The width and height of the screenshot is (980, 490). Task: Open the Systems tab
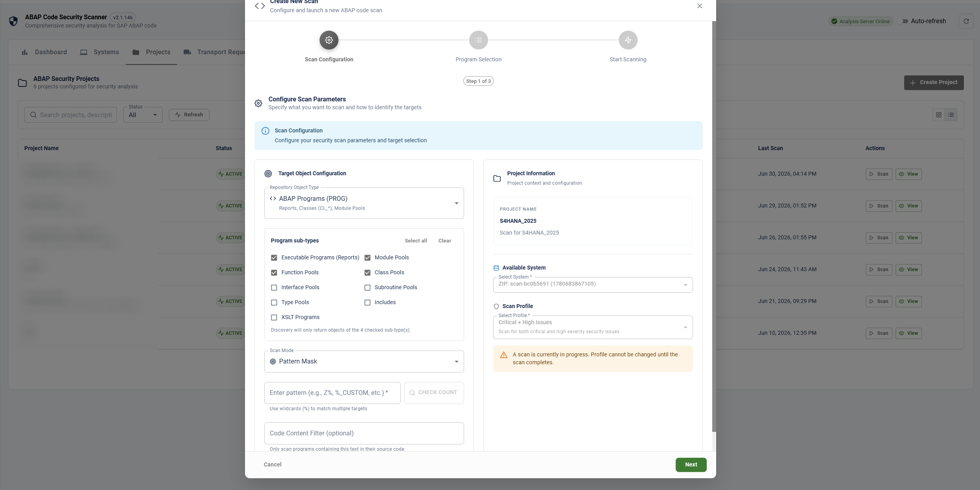pyautogui.click(x=99, y=52)
